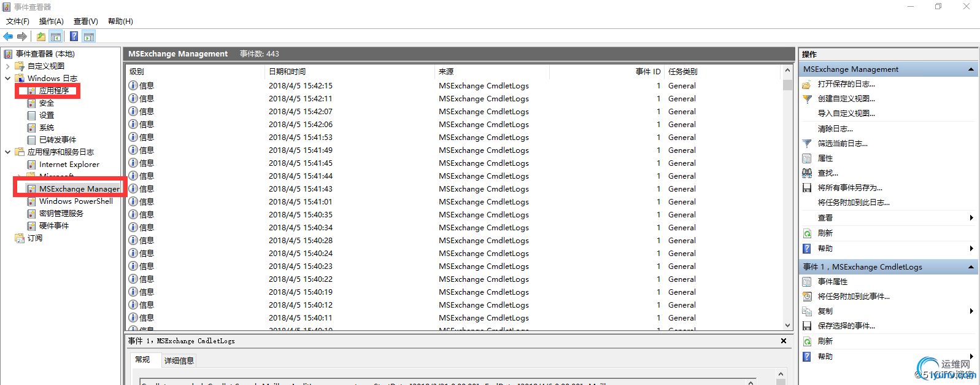The image size is (980, 385).
Task: Click the refresh icon under MSExchange Management actions
Action: point(807,233)
